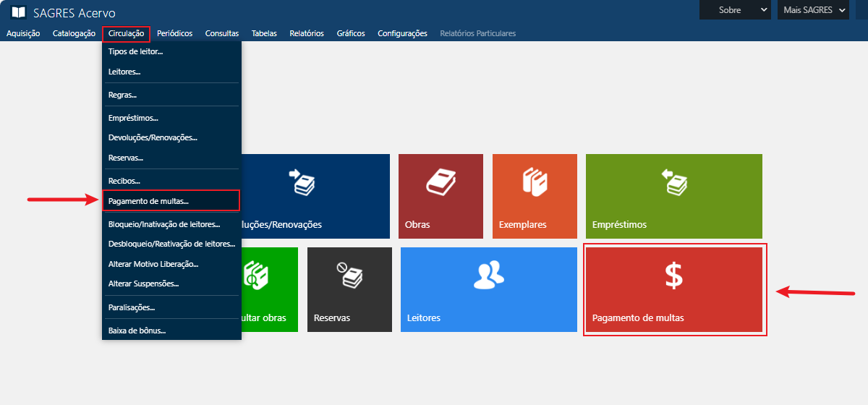
Task: Click the SAGRES Acervo book logo icon
Action: 18,13
